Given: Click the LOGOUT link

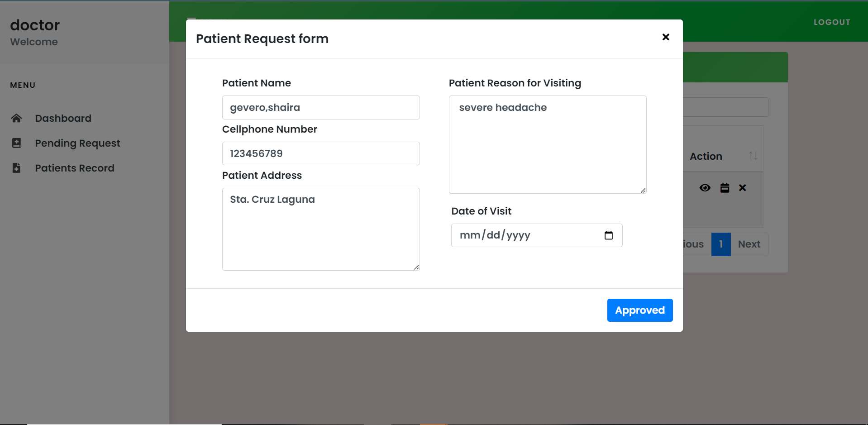Looking at the screenshot, I should tap(831, 22).
